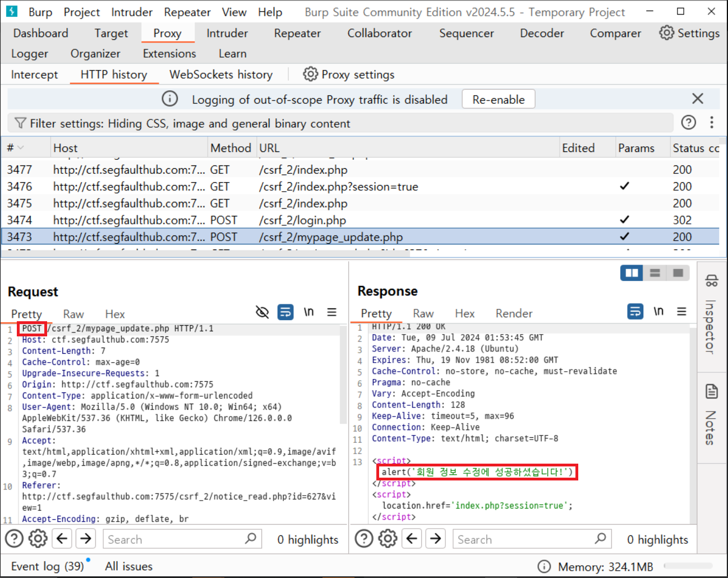This screenshot has height=578, width=728.
Task: Select history row 3477
Action: 360,169
